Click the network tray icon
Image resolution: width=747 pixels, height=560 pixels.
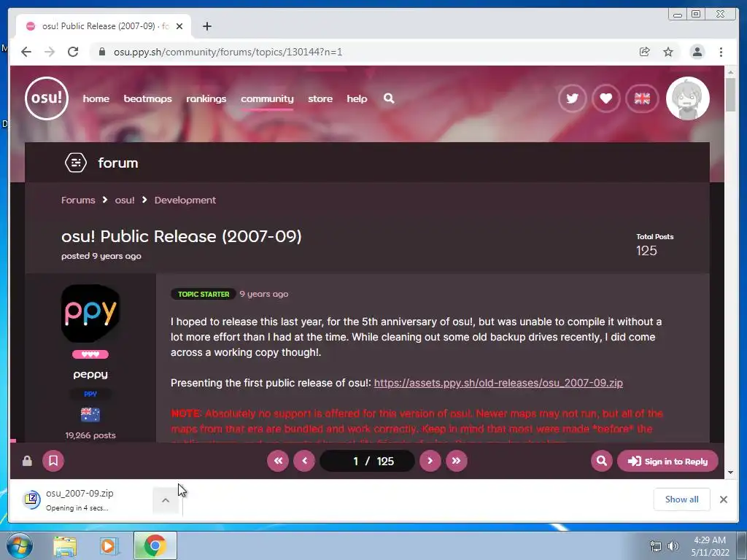[656, 546]
